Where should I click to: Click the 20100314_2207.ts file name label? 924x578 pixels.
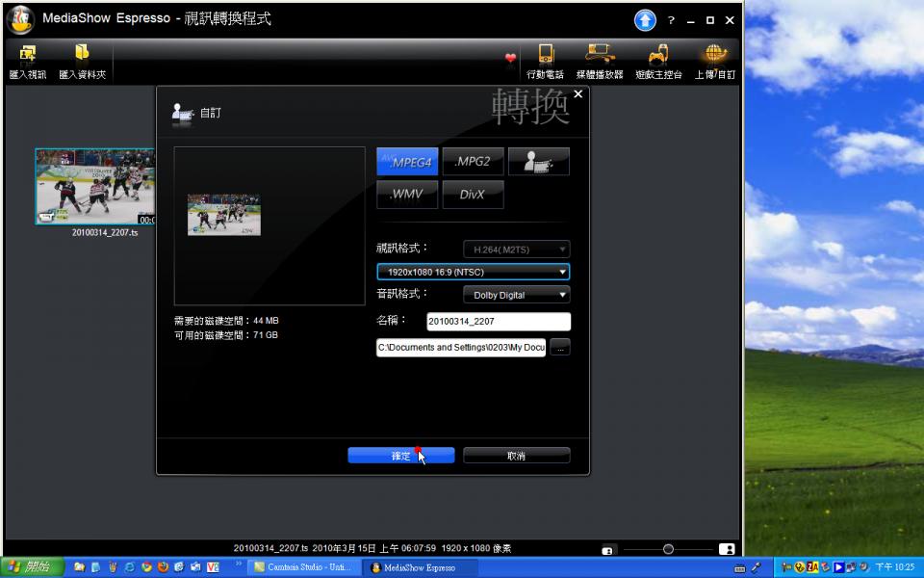105,232
